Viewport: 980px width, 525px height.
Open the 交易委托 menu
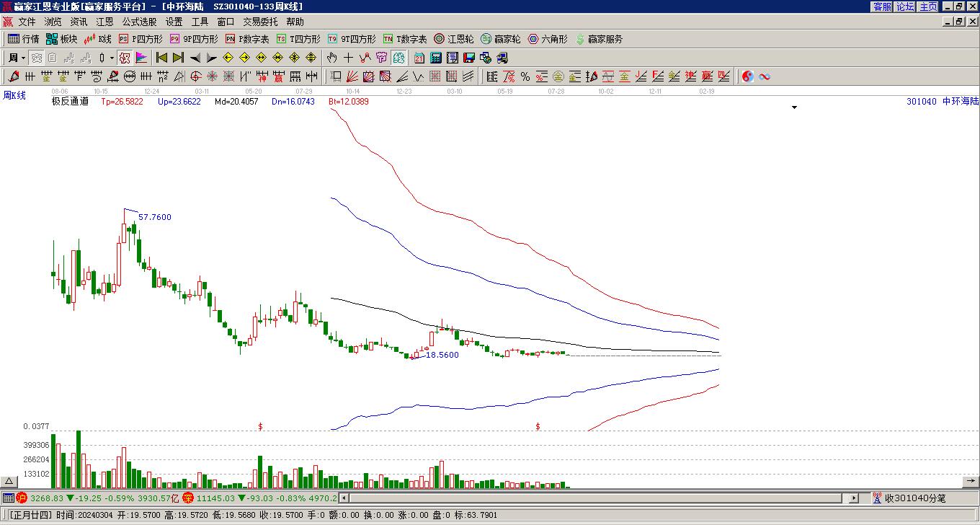(260, 22)
